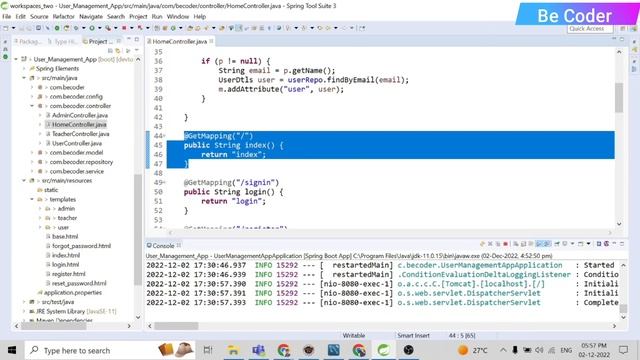Select index.html in templates folder

pos(66,255)
